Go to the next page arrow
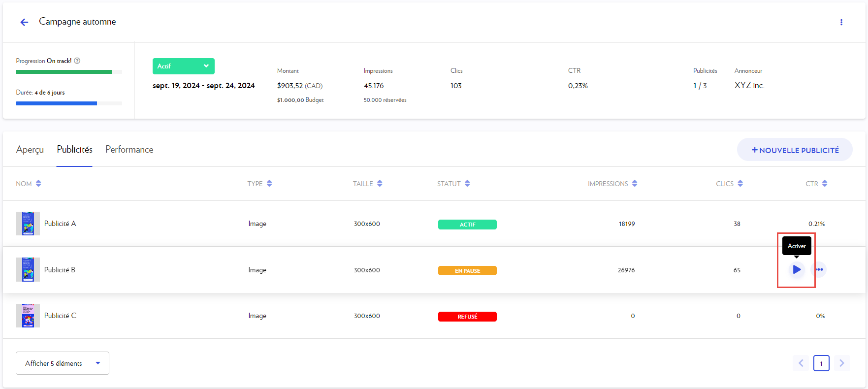Screen dimensions: 868x389 pyautogui.click(x=841, y=363)
